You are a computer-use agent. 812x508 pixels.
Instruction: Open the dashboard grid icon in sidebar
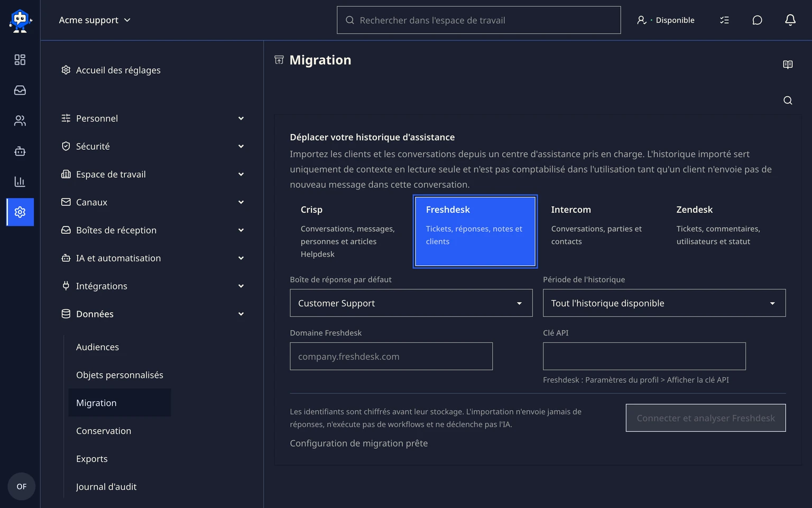[x=20, y=60]
